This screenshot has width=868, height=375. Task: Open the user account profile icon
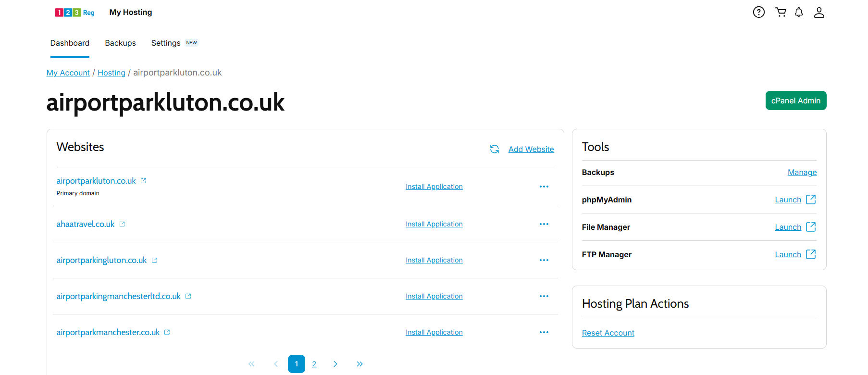(x=819, y=12)
